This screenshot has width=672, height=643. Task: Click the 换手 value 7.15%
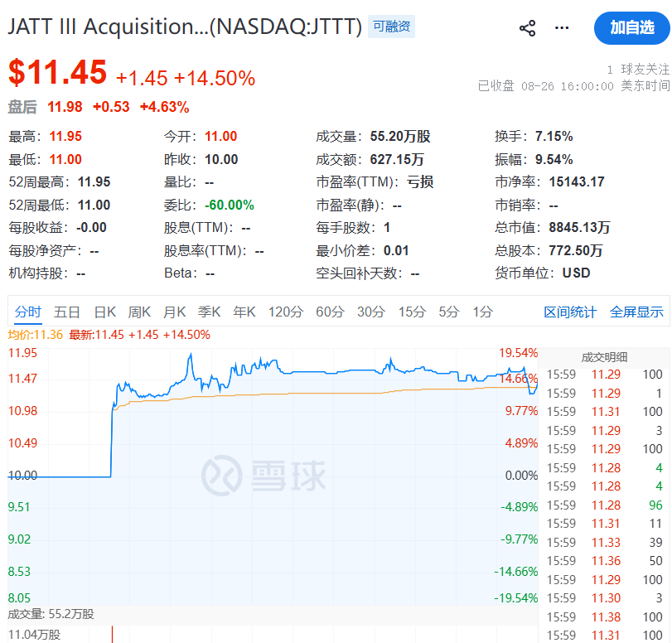554,137
